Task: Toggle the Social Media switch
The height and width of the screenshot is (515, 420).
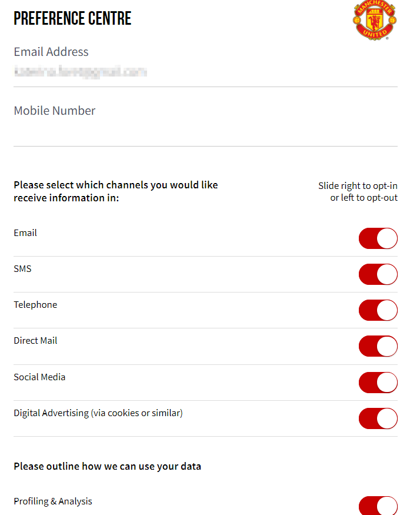Action: [378, 383]
